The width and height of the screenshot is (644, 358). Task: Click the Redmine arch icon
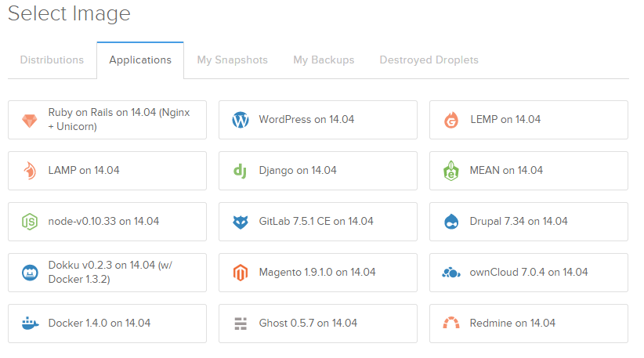click(x=451, y=323)
